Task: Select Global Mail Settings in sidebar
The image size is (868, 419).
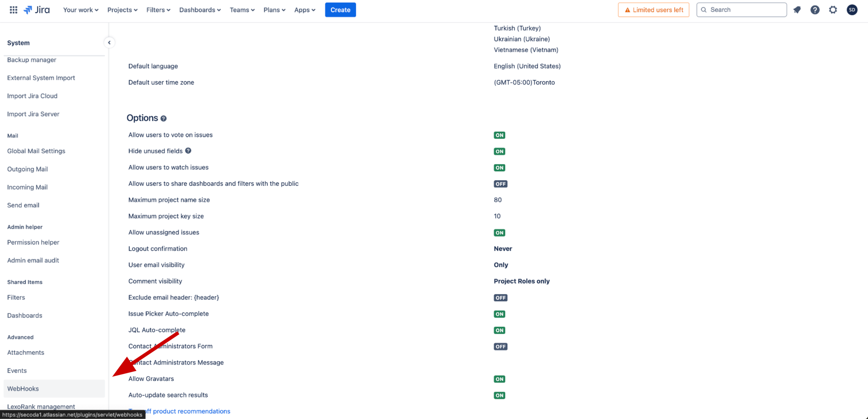Action: point(36,151)
